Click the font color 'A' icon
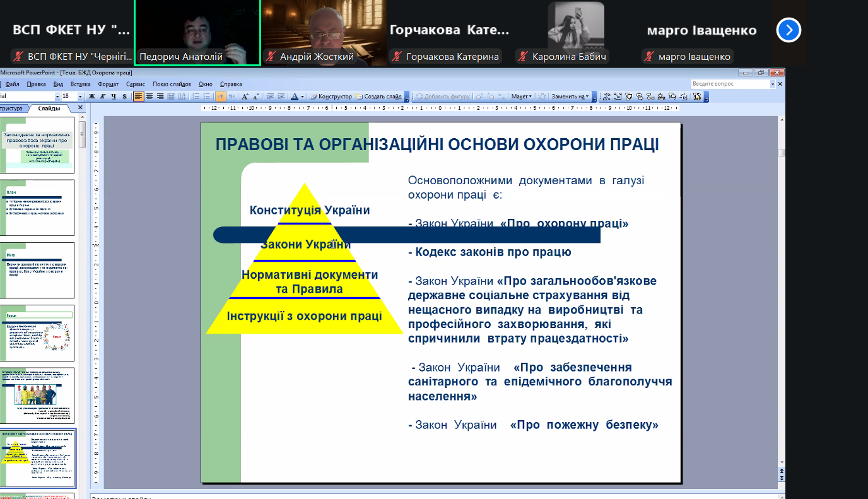The height and width of the screenshot is (499, 868). click(x=294, y=97)
